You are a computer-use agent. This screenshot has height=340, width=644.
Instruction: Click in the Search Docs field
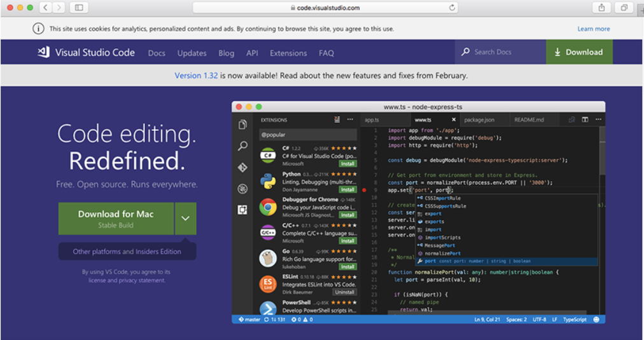(x=503, y=52)
